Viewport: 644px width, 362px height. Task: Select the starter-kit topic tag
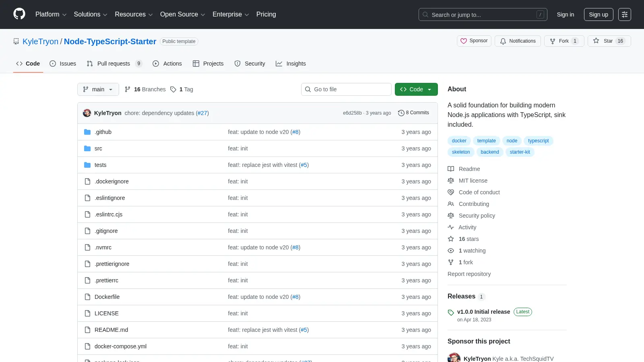click(x=520, y=152)
